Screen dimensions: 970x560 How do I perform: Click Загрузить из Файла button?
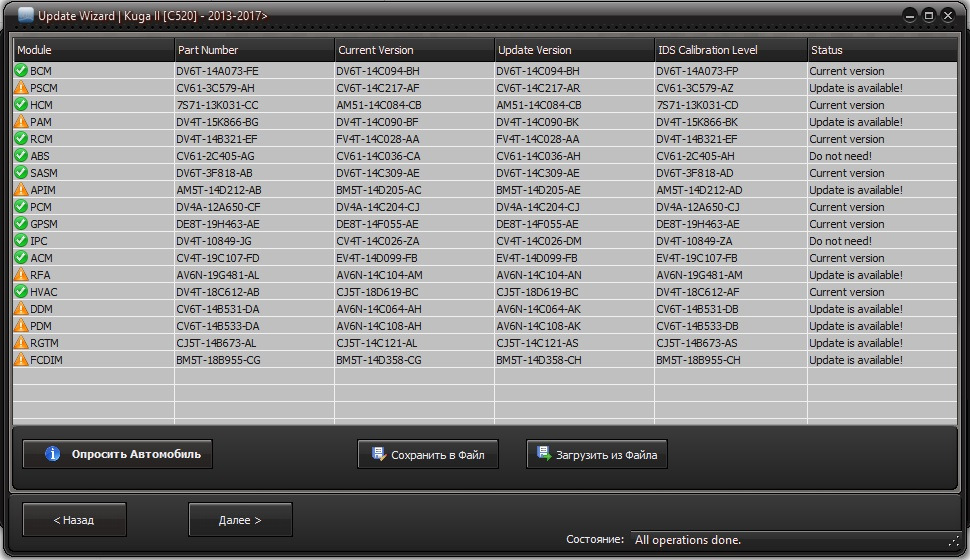coord(596,454)
